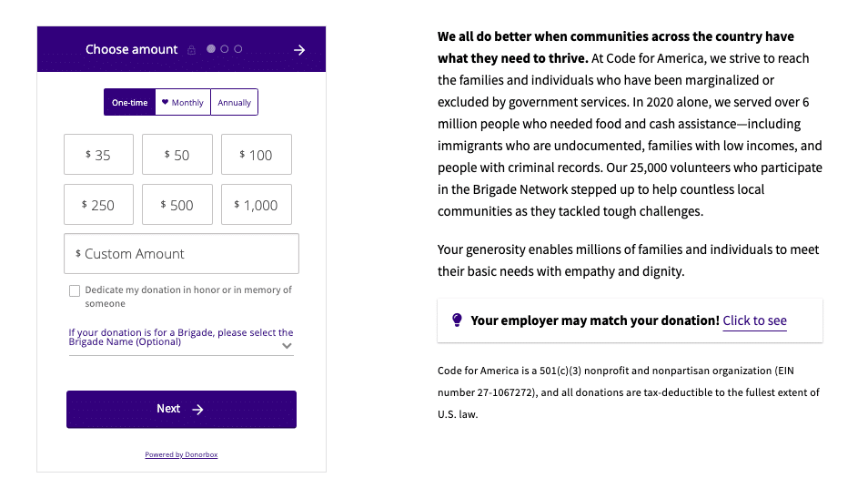Choose the Annually donation option
This screenshot has width=868, height=488.
point(234,102)
